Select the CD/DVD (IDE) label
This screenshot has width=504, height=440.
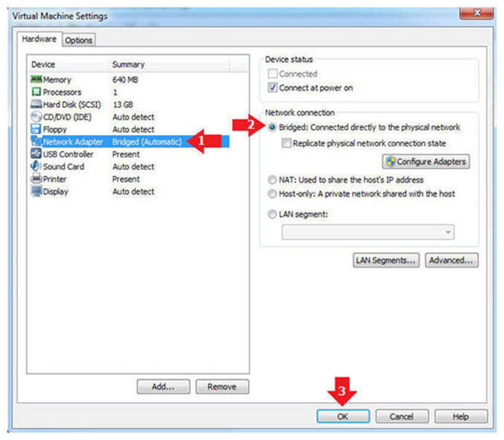pos(67,117)
